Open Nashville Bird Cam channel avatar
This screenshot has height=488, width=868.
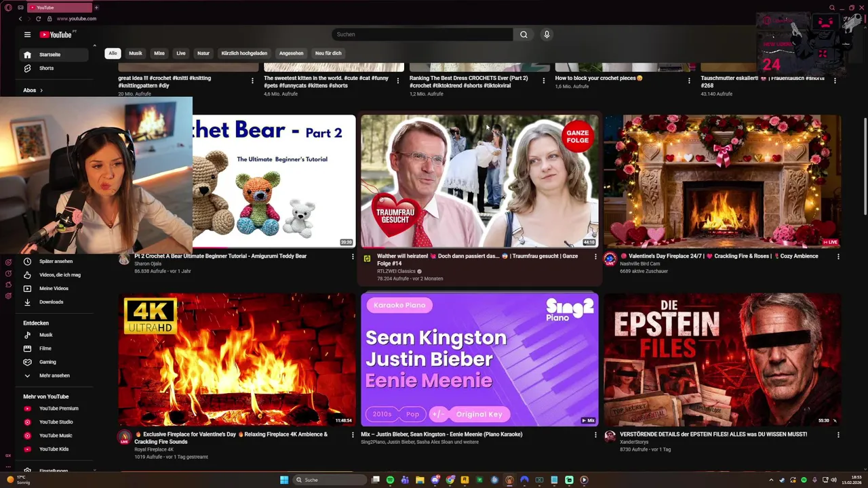[x=610, y=259]
